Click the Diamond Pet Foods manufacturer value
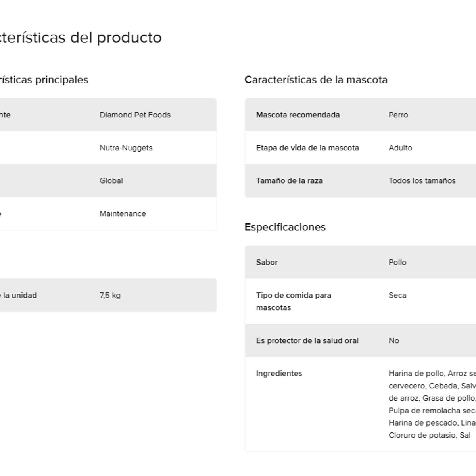Image resolution: width=476 pixels, height=476 pixels. point(135,115)
